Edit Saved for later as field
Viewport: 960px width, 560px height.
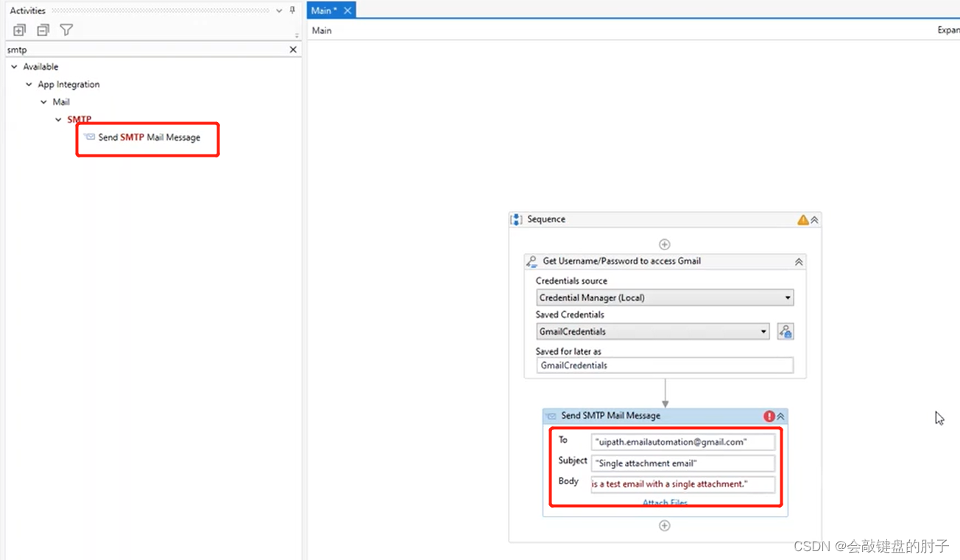665,365
